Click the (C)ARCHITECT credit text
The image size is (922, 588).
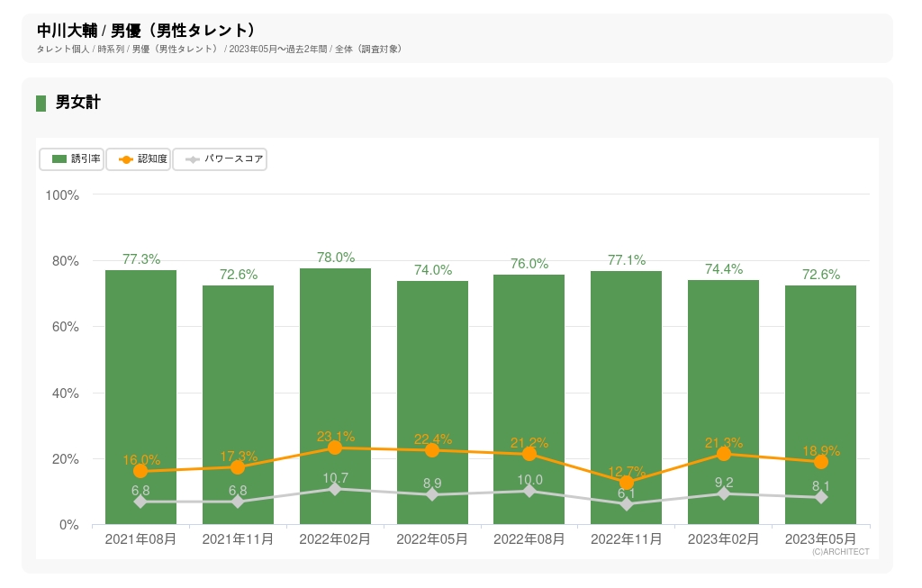840,552
